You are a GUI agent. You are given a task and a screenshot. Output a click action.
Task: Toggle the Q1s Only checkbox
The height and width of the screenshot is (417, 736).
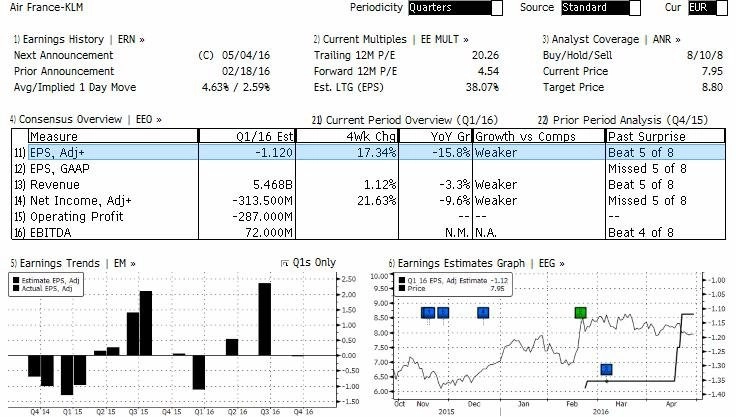(284, 263)
